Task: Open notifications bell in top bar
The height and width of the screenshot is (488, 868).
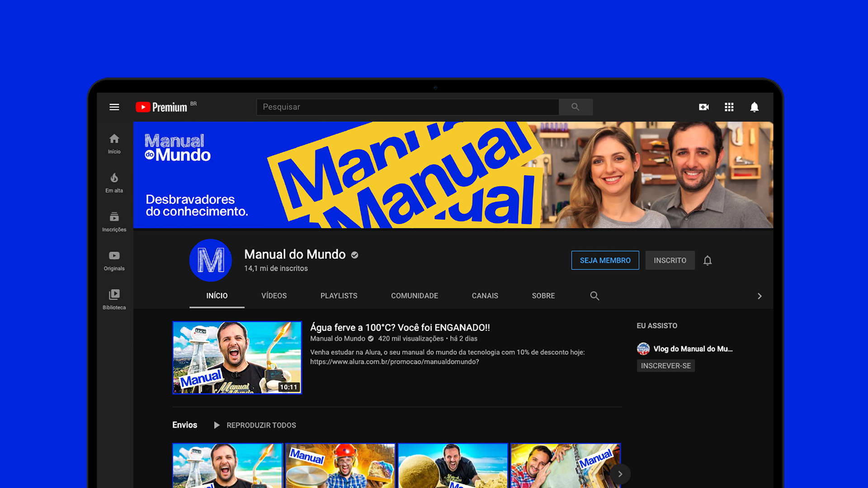Action: point(755,107)
